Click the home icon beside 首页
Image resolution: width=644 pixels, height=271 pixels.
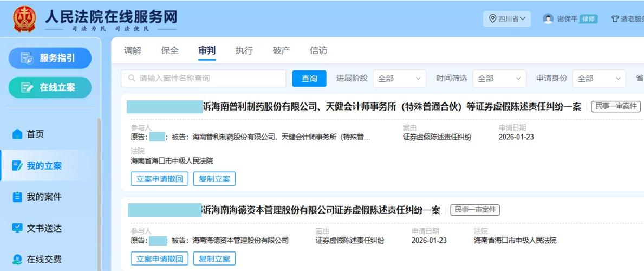[17, 134]
